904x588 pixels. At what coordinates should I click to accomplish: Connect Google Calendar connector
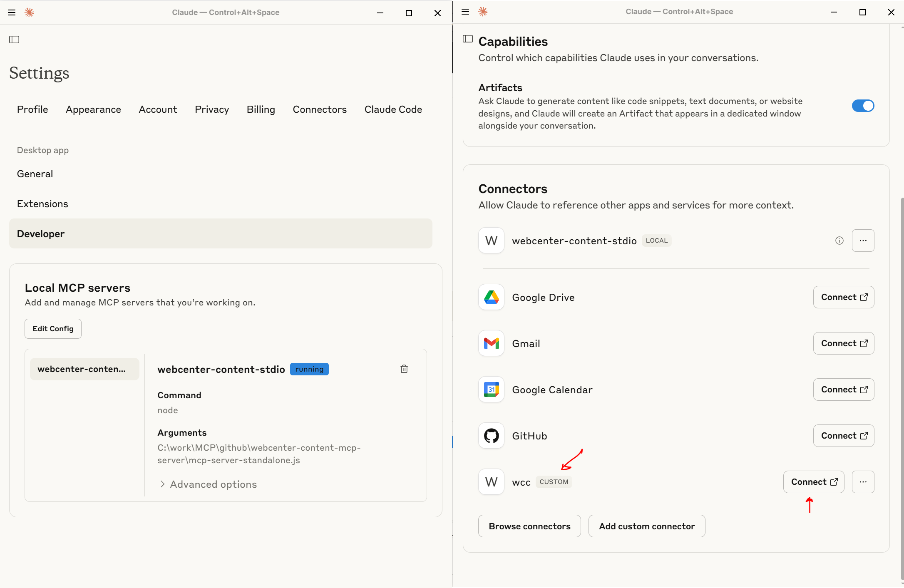click(x=844, y=390)
